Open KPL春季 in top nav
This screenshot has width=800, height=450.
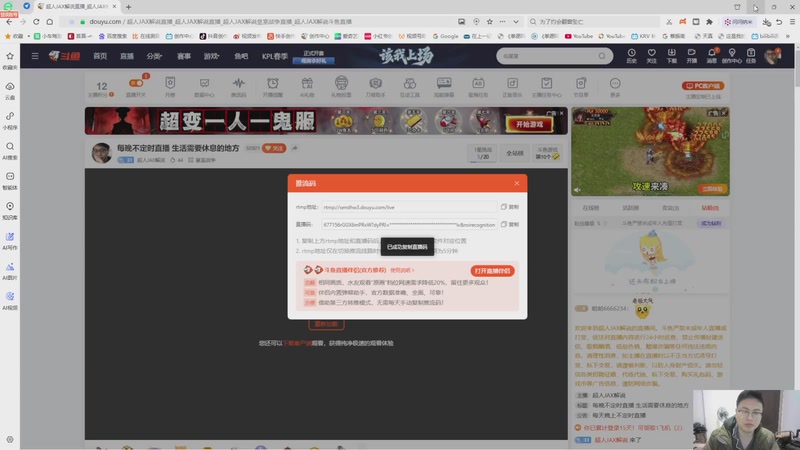point(274,56)
